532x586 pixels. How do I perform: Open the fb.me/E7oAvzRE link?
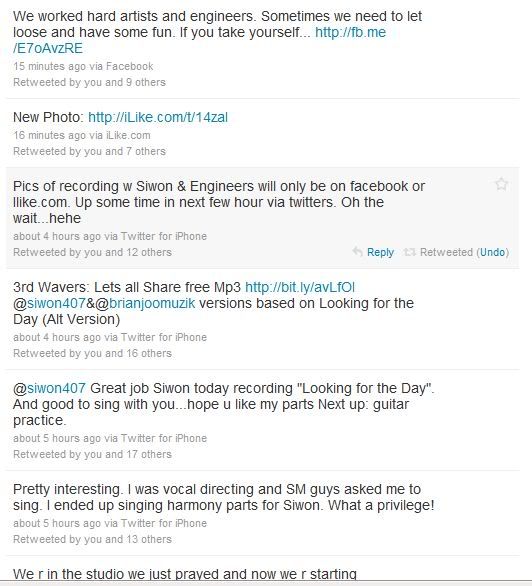point(199,40)
